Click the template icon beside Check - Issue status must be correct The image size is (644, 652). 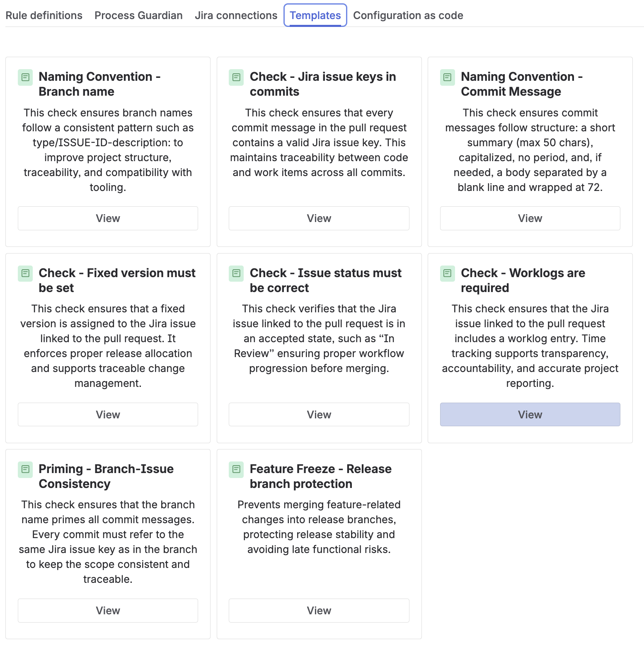[x=236, y=273]
